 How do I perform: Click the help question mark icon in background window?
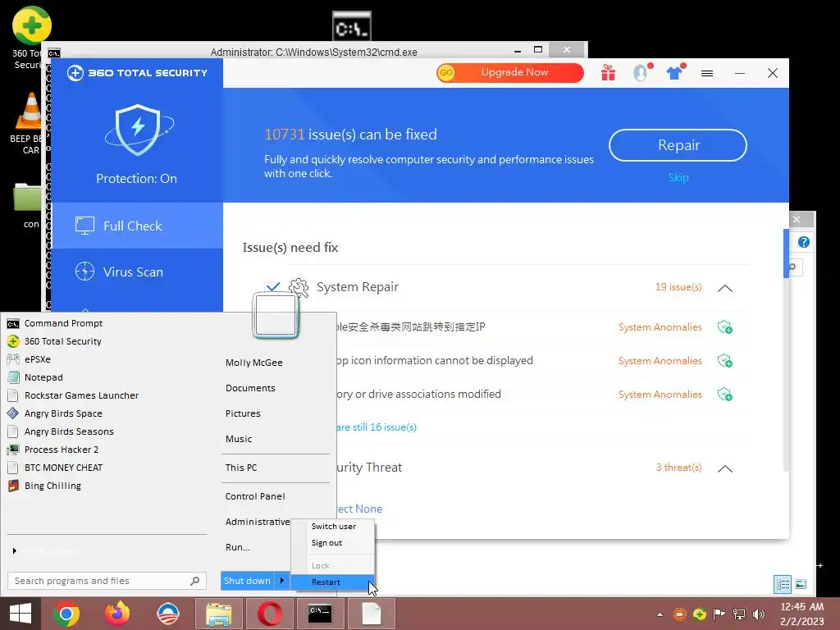804,242
